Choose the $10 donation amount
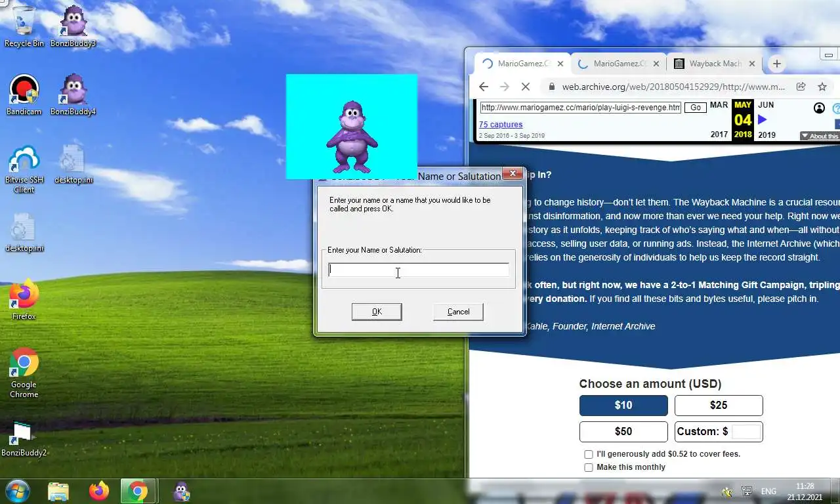The width and height of the screenshot is (840, 504). (x=623, y=406)
